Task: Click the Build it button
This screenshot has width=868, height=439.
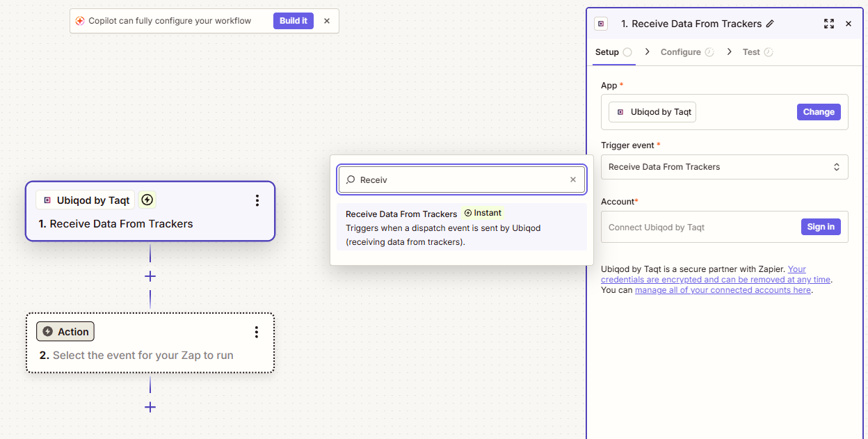Action: tap(294, 21)
